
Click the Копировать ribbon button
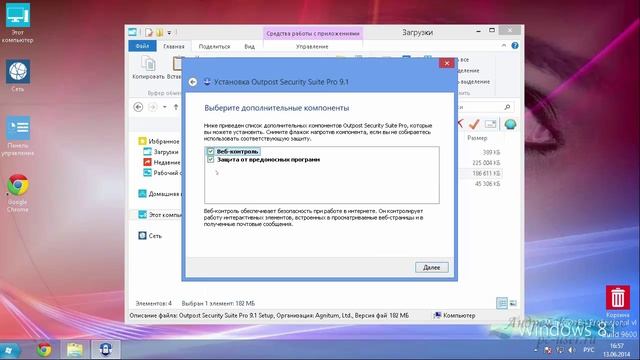148,67
